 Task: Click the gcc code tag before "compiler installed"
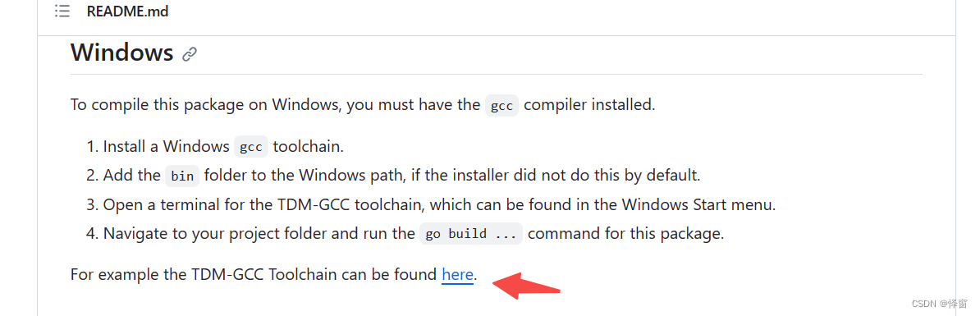pos(501,106)
